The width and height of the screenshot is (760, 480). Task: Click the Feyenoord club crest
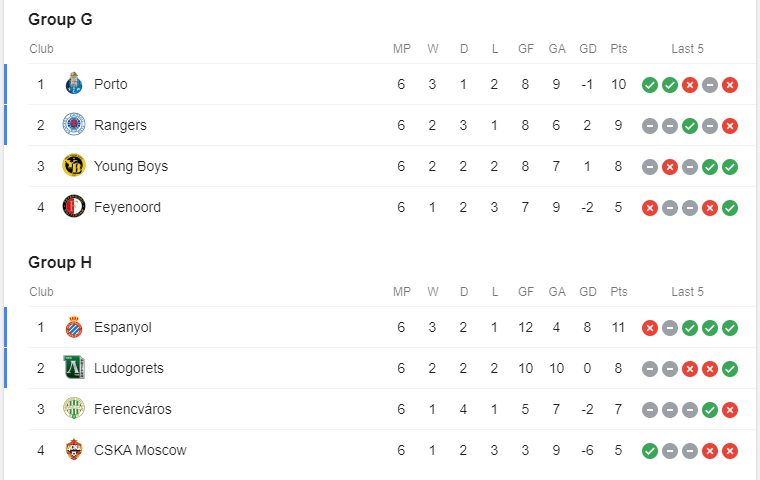point(74,207)
